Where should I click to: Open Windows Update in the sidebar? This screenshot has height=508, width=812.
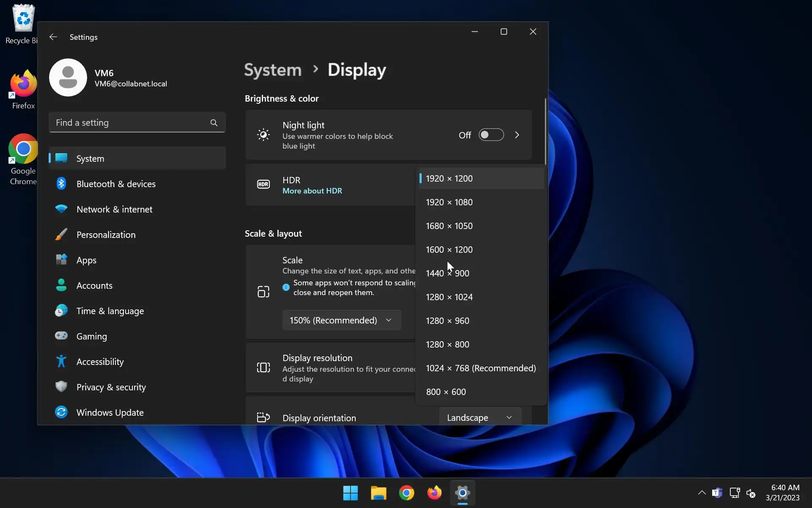coord(110,412)
